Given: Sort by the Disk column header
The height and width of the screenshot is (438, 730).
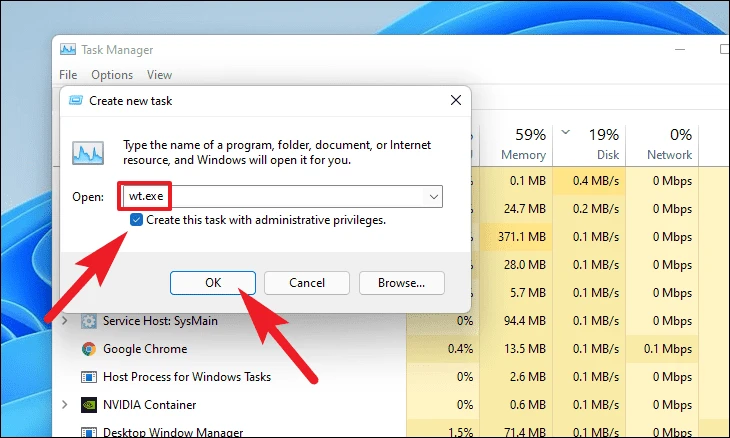Looking at the screenshot, I should (x=589, y=144).
